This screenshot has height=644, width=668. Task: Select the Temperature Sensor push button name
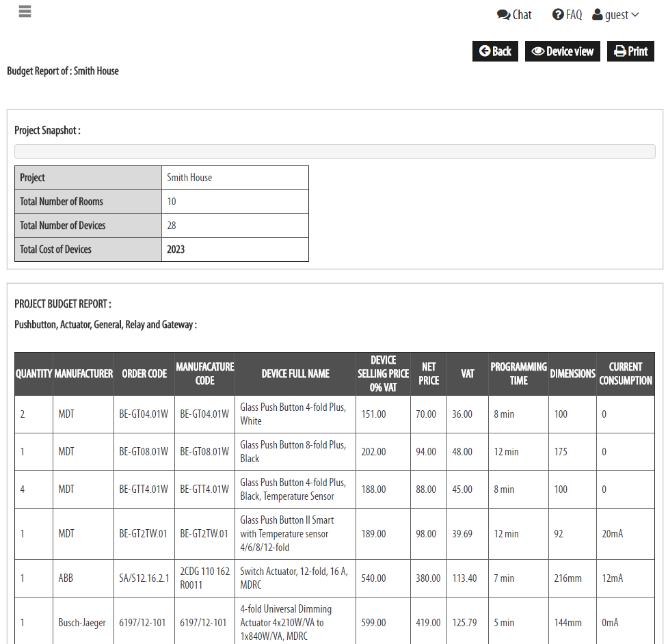click(295, 489)
